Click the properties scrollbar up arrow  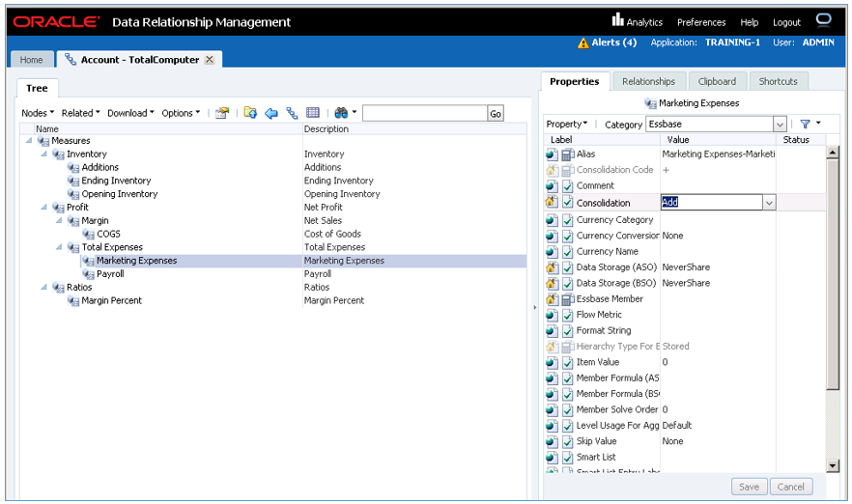point(832,154)
